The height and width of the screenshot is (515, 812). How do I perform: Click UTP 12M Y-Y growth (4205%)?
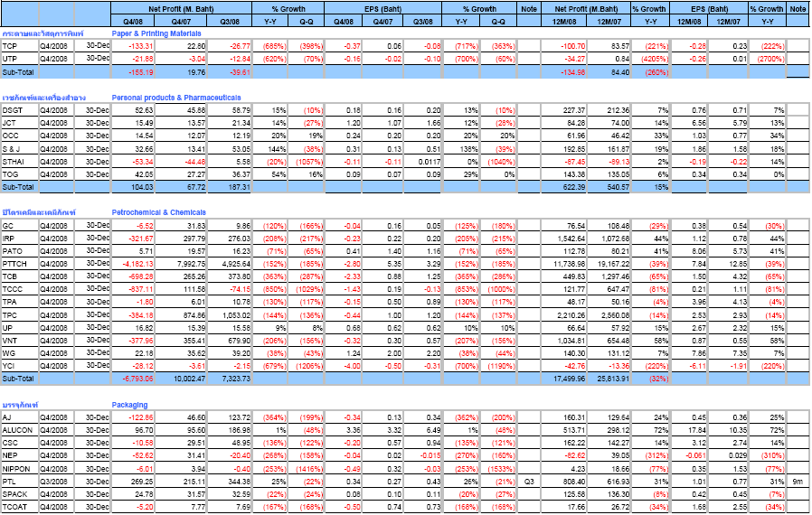650,59
